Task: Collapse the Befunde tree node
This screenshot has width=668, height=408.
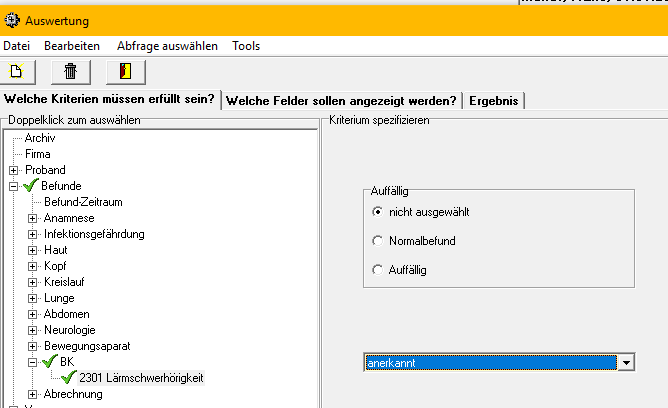Action: 13,186
